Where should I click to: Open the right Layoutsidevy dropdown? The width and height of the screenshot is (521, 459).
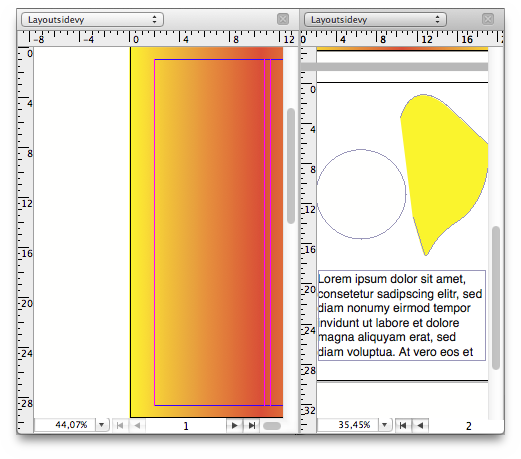click(375, 20)
